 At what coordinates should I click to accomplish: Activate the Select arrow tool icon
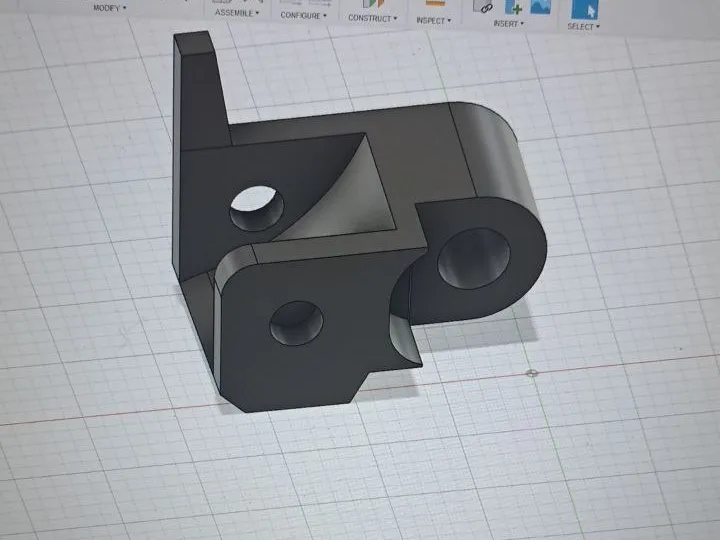coord(585,9)
